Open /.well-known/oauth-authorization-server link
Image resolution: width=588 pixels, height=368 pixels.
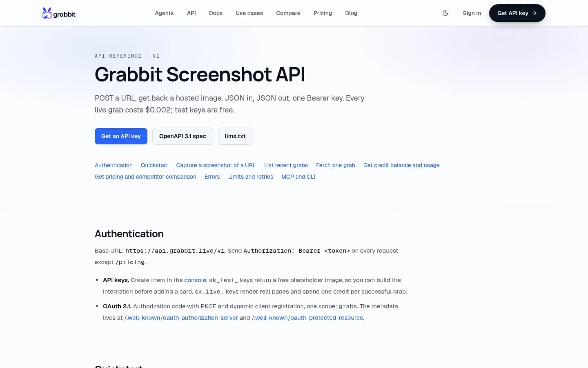pyautogui.click(x=181, y=318)
